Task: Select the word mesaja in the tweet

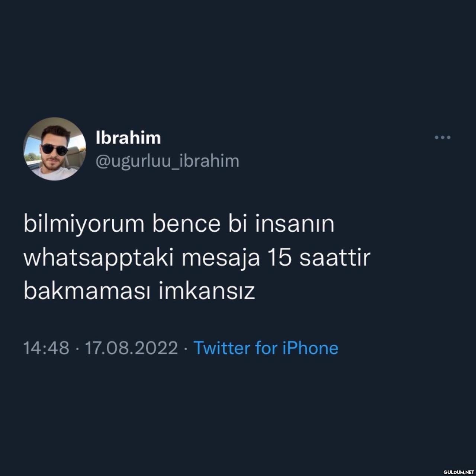Action: pyautogui.click(x=221, y=258)
